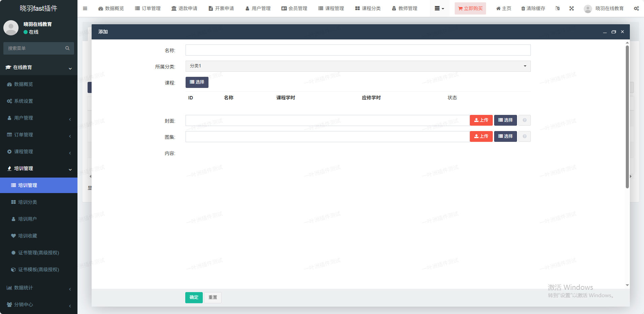Click the fullscreen expand icon
Image resolution: width=644 pixels, height=314 pixels.
click(572, 8)
